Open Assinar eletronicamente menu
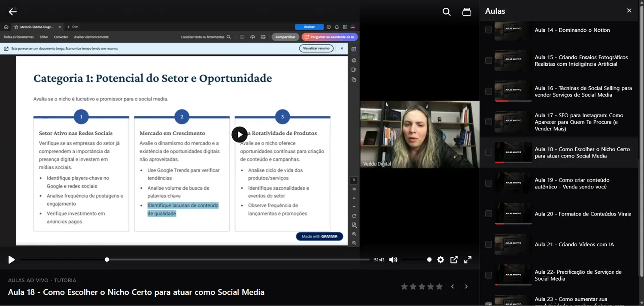 [x=91, y=37]
